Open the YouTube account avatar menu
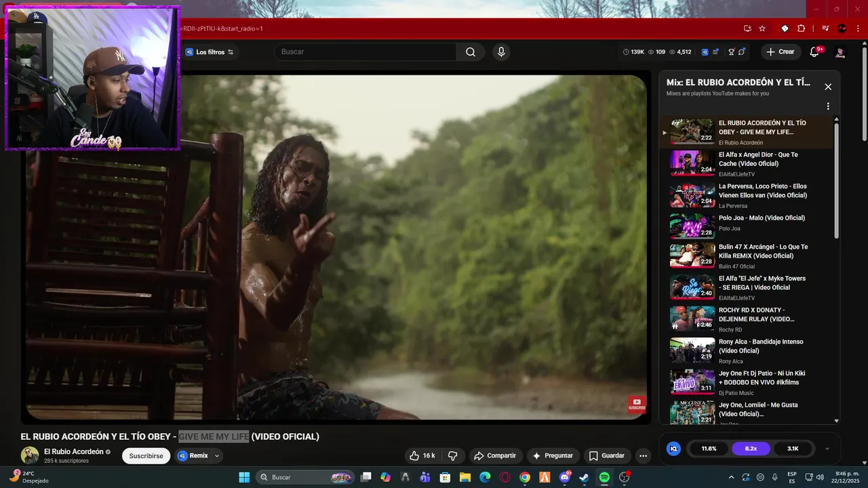 [840, 52]
